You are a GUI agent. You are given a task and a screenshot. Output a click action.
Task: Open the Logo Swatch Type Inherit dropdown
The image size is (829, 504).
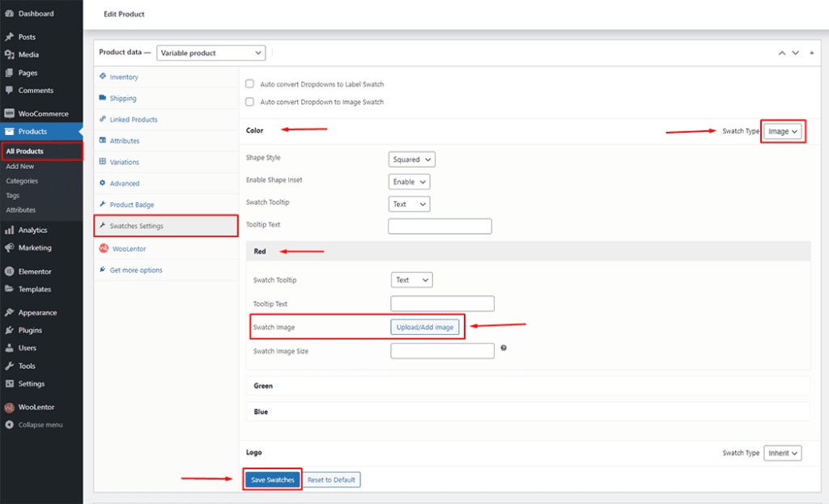tap(783, 453)
